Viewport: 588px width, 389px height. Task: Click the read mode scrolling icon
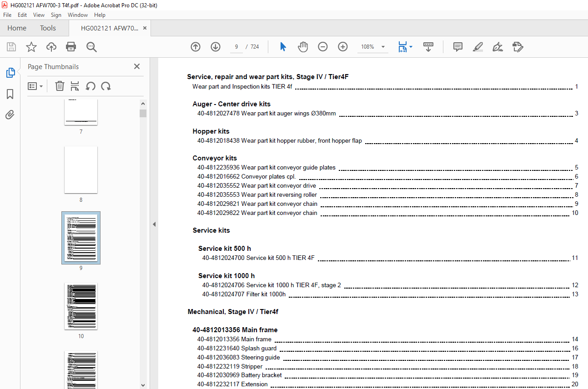[428, 47]
